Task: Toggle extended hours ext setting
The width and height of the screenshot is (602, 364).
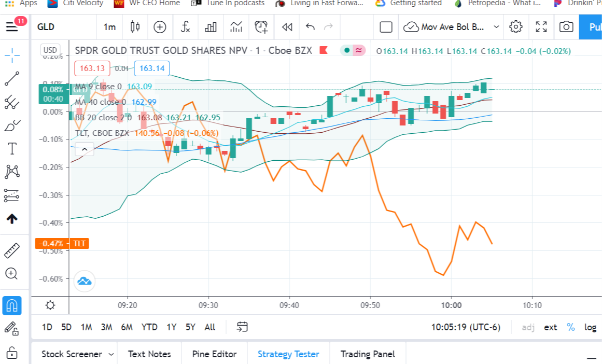Action: [x=550, y=327]
